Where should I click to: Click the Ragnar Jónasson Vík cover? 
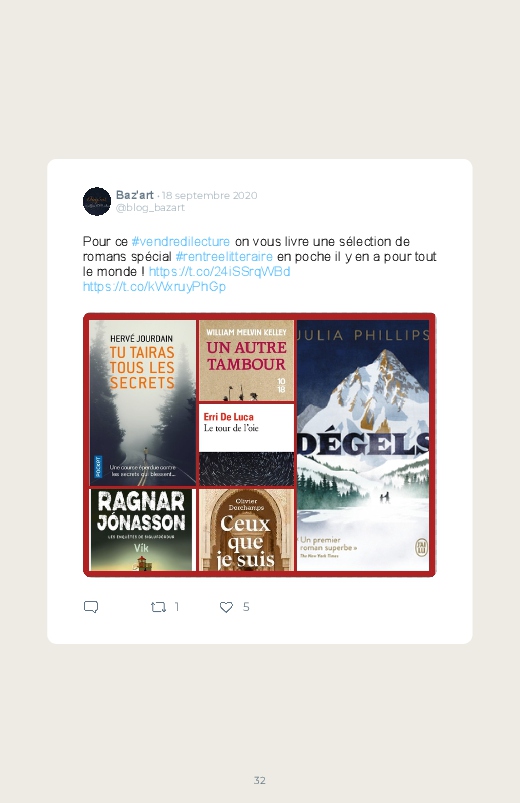tap(142, 530)
